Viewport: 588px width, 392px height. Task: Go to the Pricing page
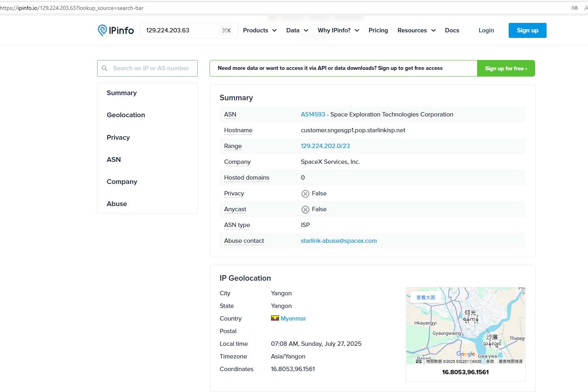click(378, 30)
